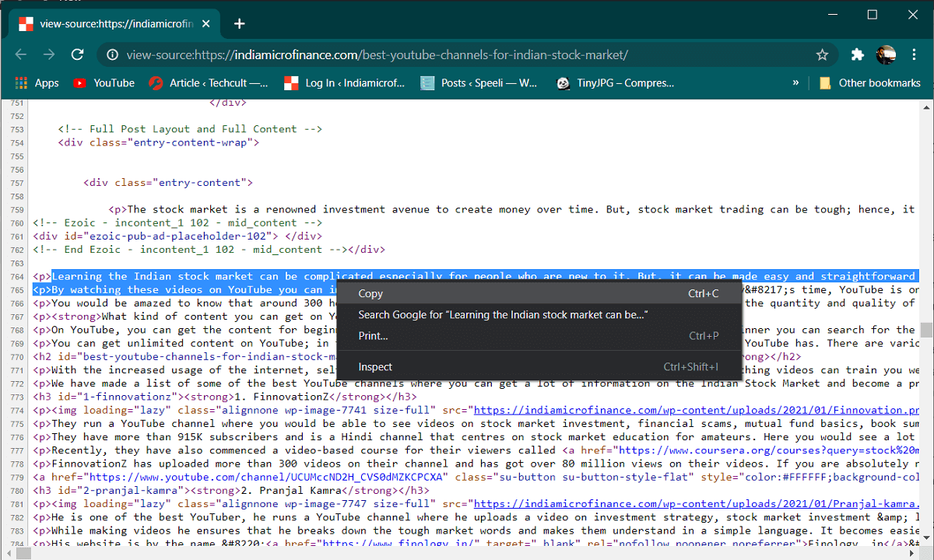Open the YouTube bookmark
Viewport: 934px width, 560px height.
coord(104,83)
